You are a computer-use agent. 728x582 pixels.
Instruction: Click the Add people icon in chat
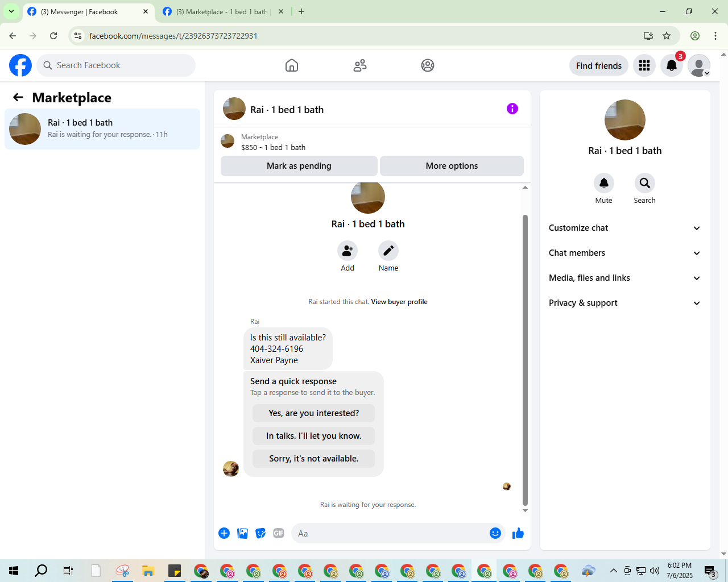click(x=348, y=251)
